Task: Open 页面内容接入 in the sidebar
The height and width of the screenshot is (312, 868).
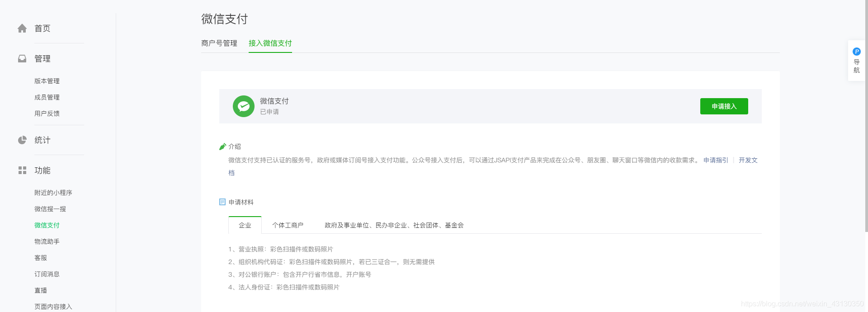Action: 53,307
